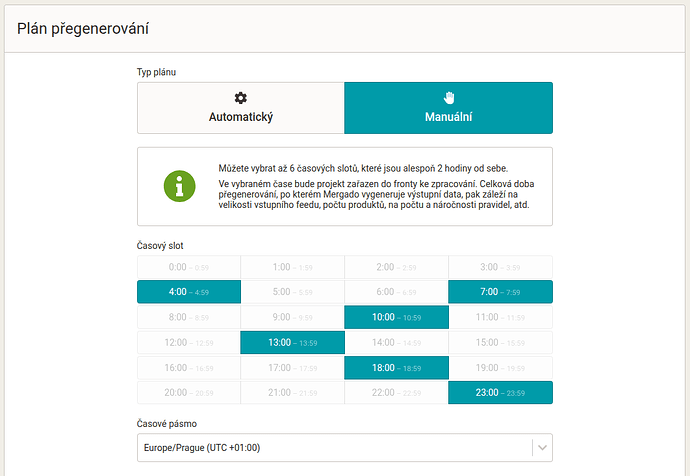Click the green info icon

pos(180,186)
